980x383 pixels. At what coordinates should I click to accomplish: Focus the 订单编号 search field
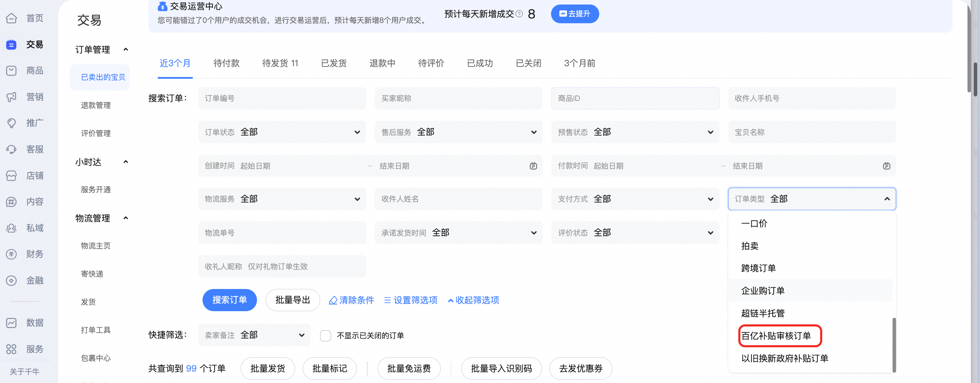coord(282,98)
